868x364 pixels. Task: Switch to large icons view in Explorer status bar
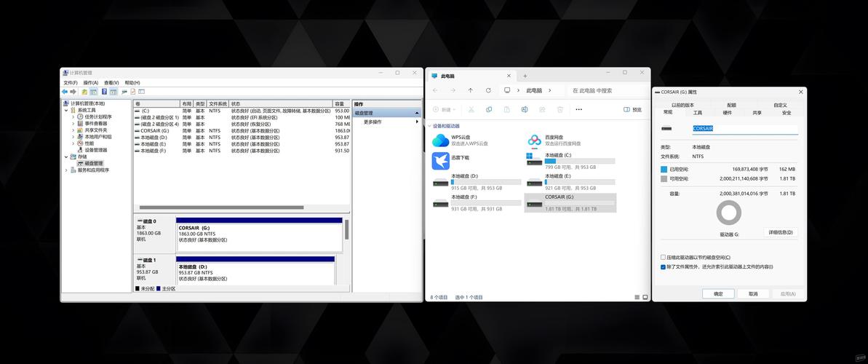[x=645, y=298]
